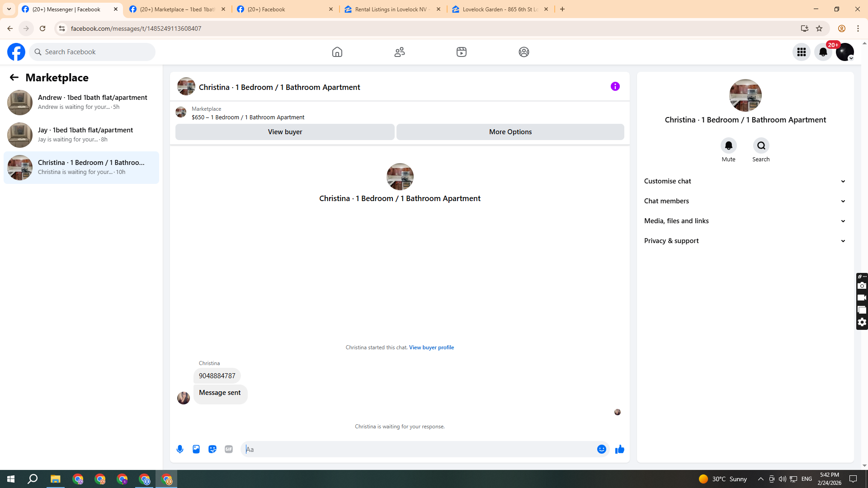Mute this conversation
The image size is (868, 488).
coord(728,145)
